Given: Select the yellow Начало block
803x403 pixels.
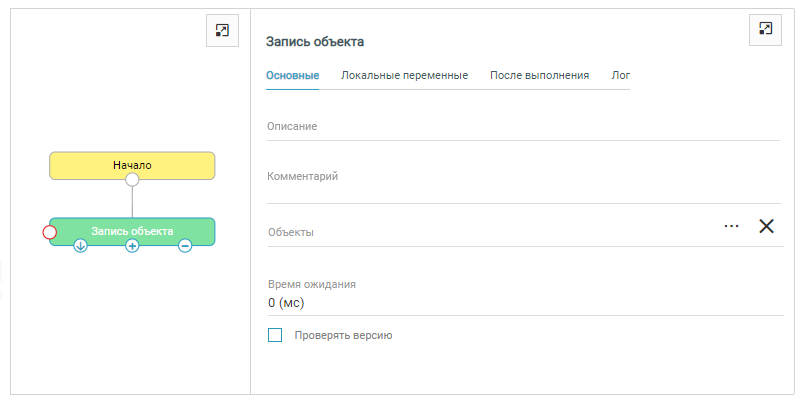Looking at the screenshot, I should [x=132, y=163].
